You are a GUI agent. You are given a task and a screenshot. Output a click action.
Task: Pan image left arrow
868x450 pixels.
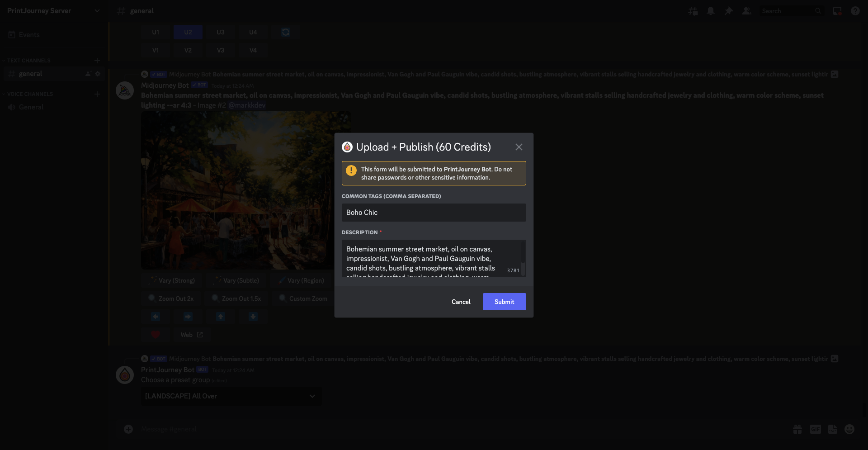[x=156, y=317]
